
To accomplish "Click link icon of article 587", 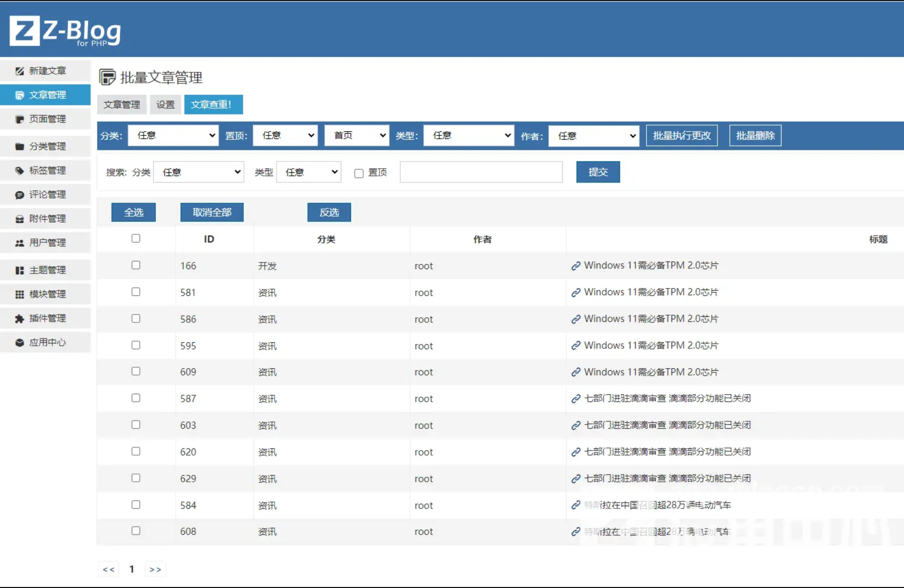I will coord(576,399).
